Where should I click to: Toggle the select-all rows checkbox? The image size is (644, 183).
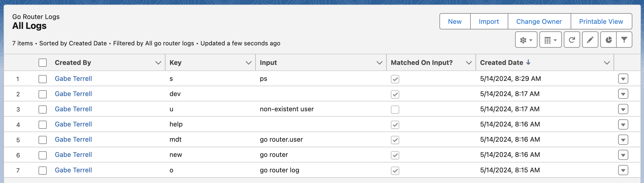click(43, 63)
